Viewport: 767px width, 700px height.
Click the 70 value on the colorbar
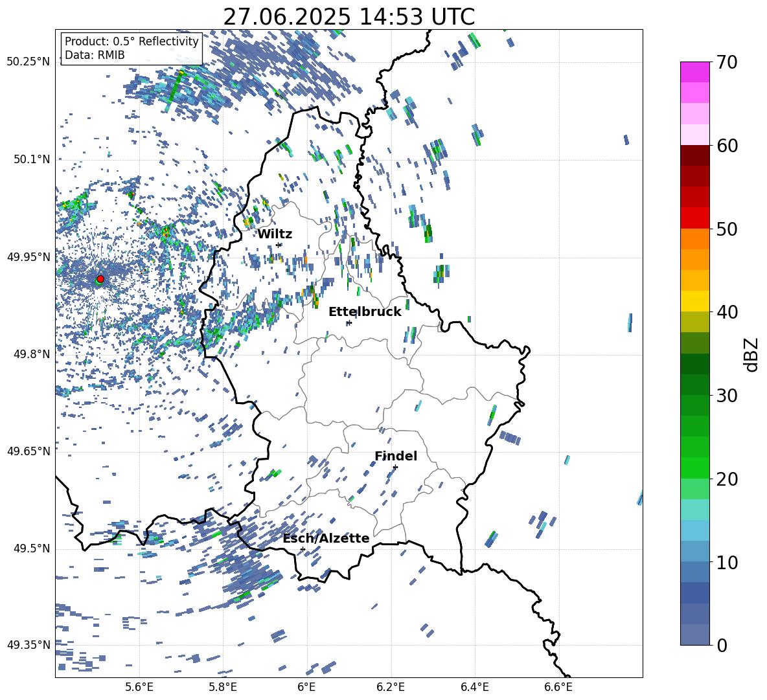tap(727, 62)
